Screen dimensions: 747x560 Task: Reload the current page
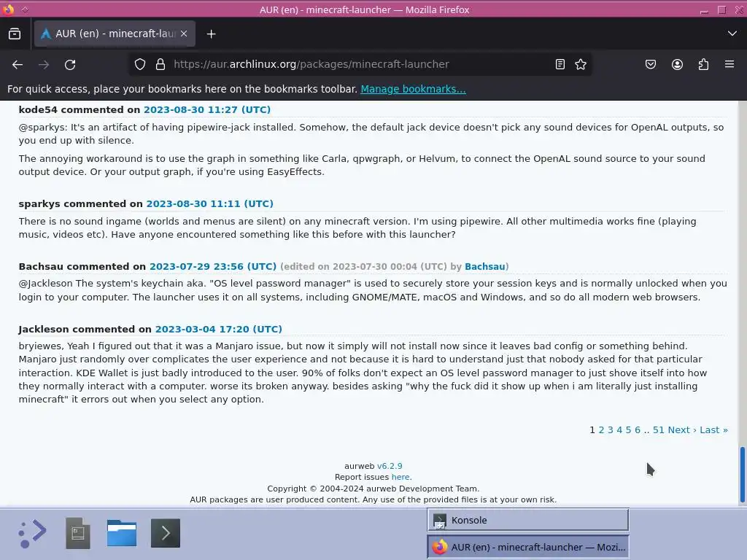[70, 64]
